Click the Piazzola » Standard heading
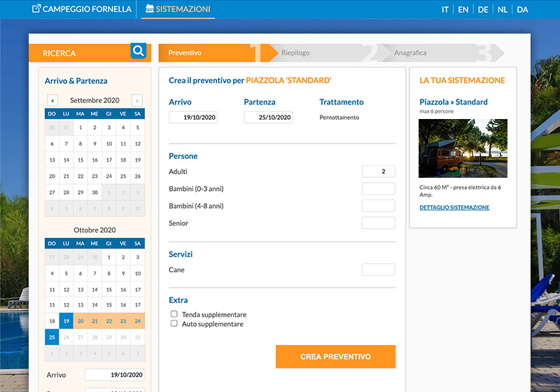The width and height of the screenshot is (560, 392). pos(454,102)
